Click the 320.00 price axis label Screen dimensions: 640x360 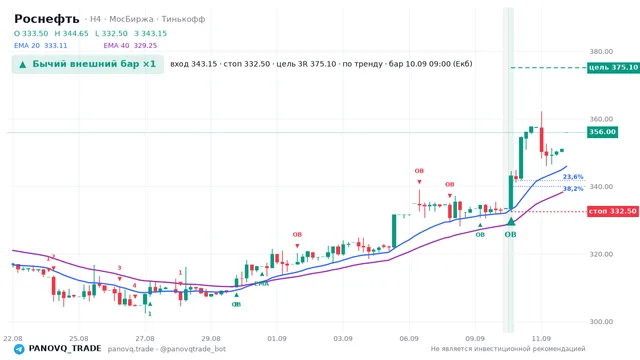[x=601, y=254]
